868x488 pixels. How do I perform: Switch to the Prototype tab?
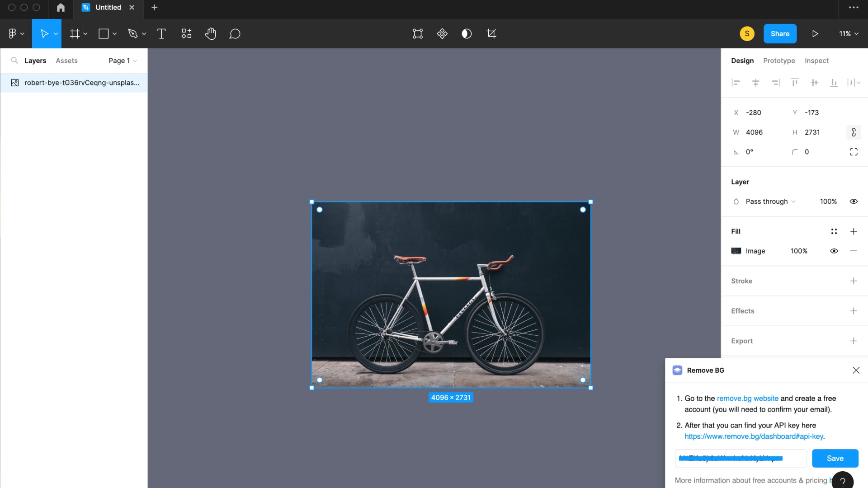click(x=779, y=61)
